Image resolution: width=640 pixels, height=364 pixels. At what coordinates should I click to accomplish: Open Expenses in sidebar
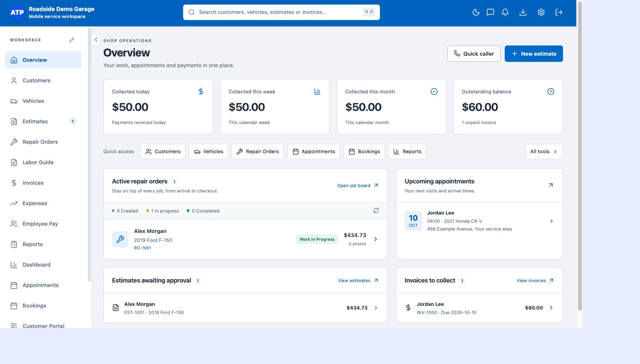coord(43,203)
